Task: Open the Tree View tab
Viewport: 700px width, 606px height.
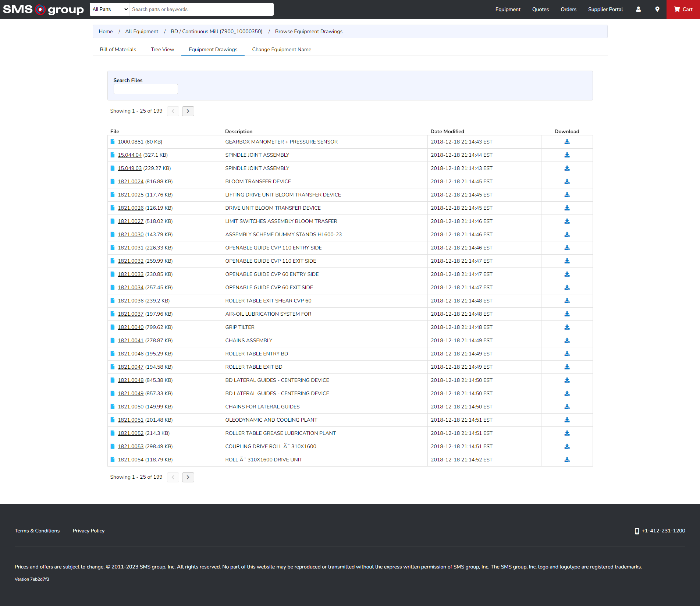Action: coord(162,50)
